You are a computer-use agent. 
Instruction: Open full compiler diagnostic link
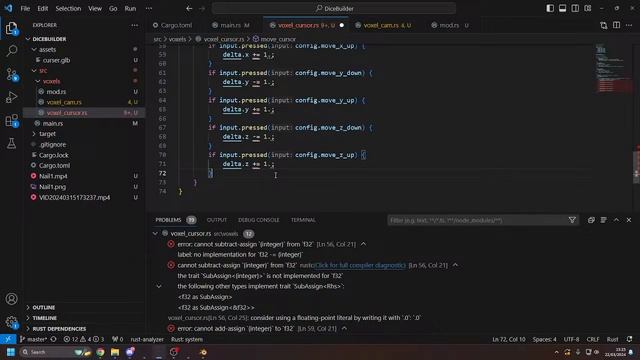click(360, 265)
